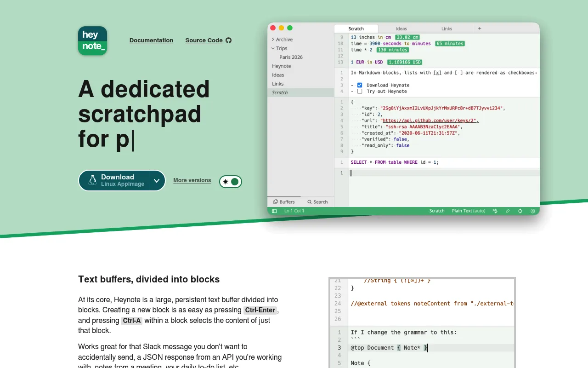The image size is (588, 368).
Task: Click the green maximize dot of the Heynote window
Action: point(290,28)
